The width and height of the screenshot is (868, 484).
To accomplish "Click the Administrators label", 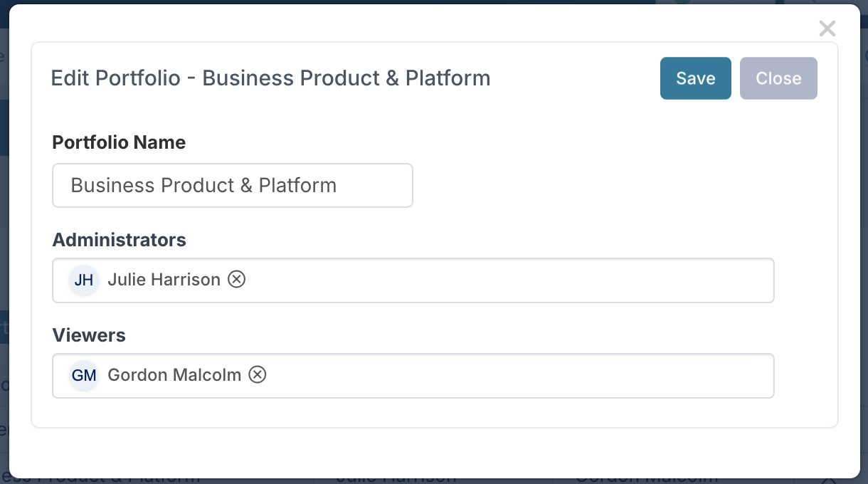I will pyautogui.click(x=120, y=240).
